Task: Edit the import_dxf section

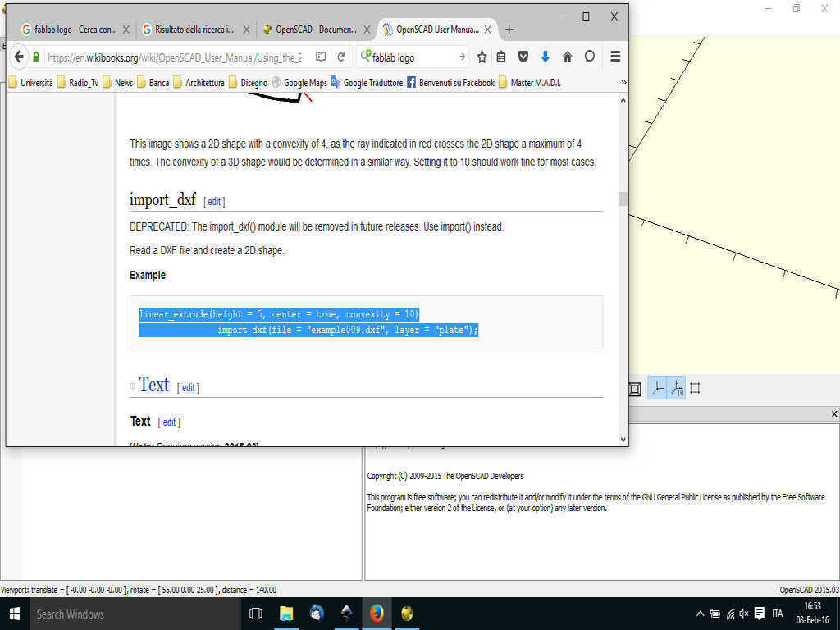Action: (214, 202)
